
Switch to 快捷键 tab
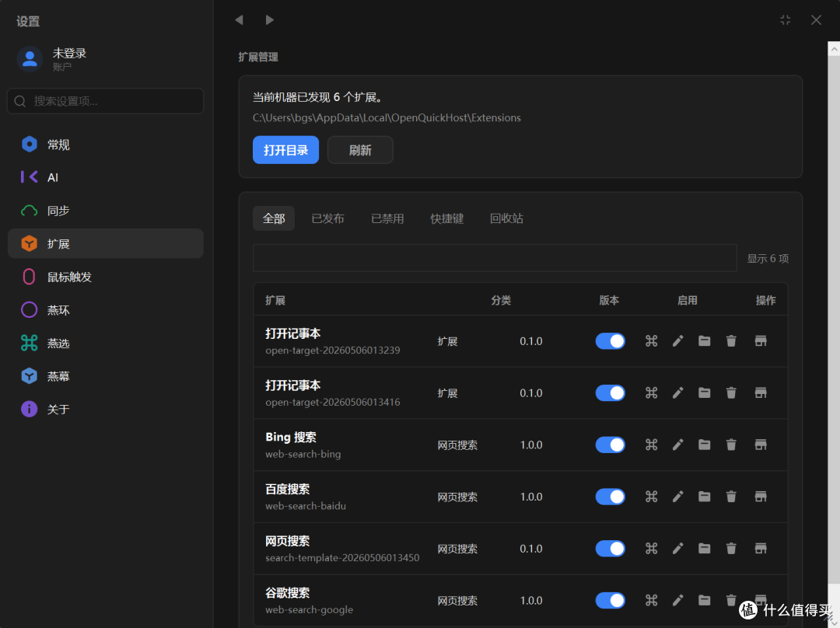coord(446,218)
